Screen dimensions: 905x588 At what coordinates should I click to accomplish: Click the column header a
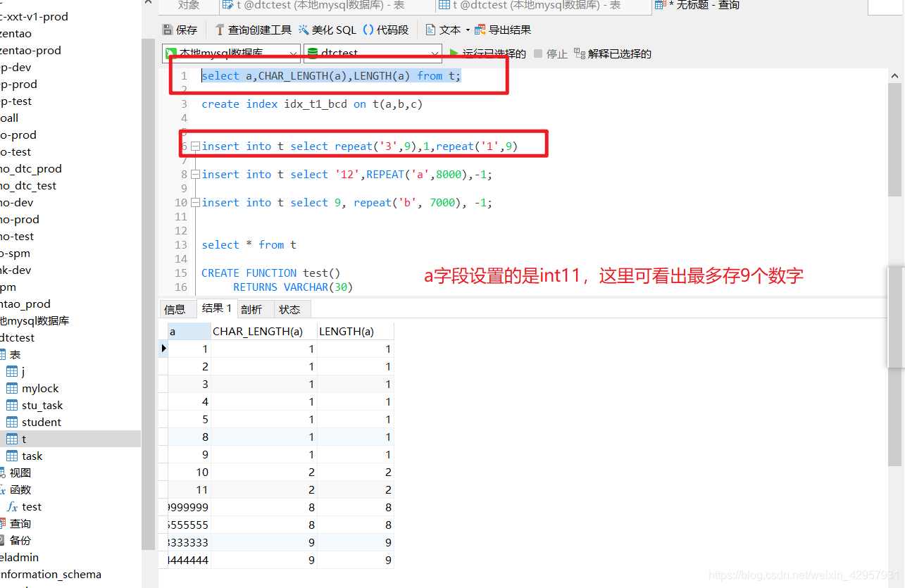coord(189,331)
